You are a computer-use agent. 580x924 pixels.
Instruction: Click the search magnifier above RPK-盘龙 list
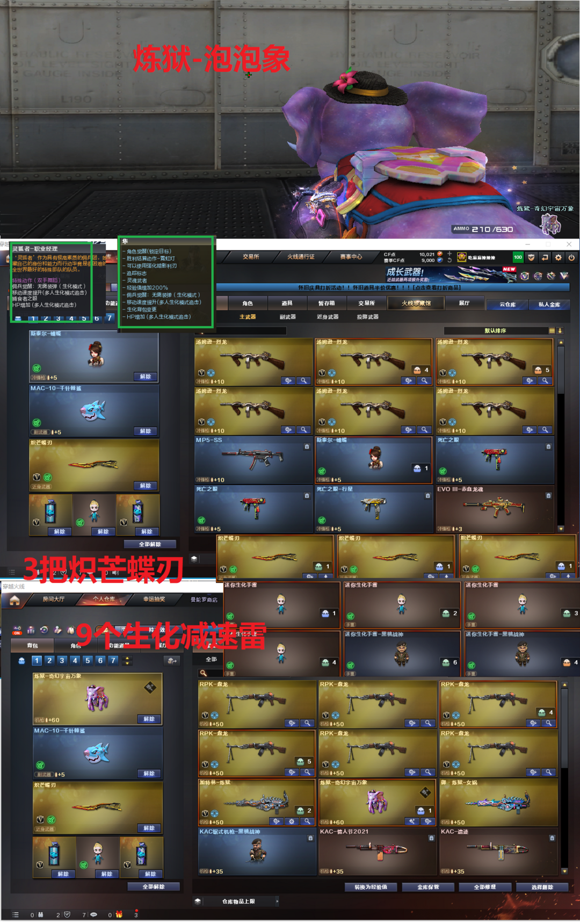204,673
